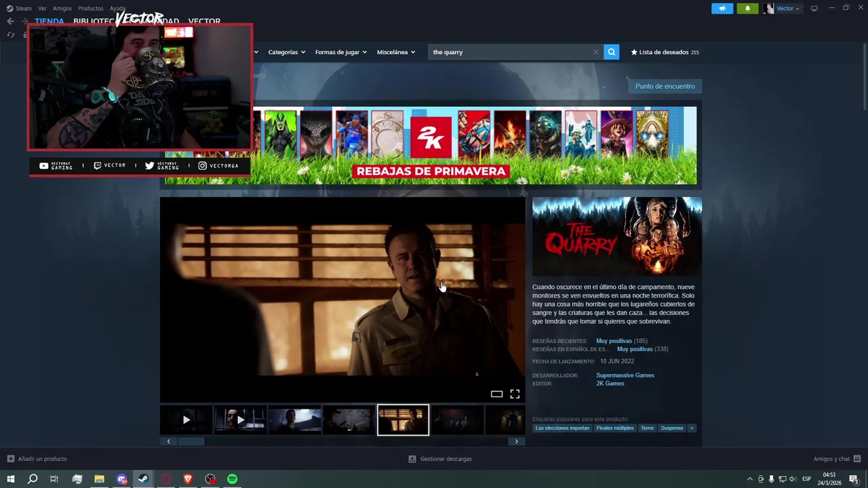Click the blue magnifier search button
868x488 pixels.
click(612, 52)
